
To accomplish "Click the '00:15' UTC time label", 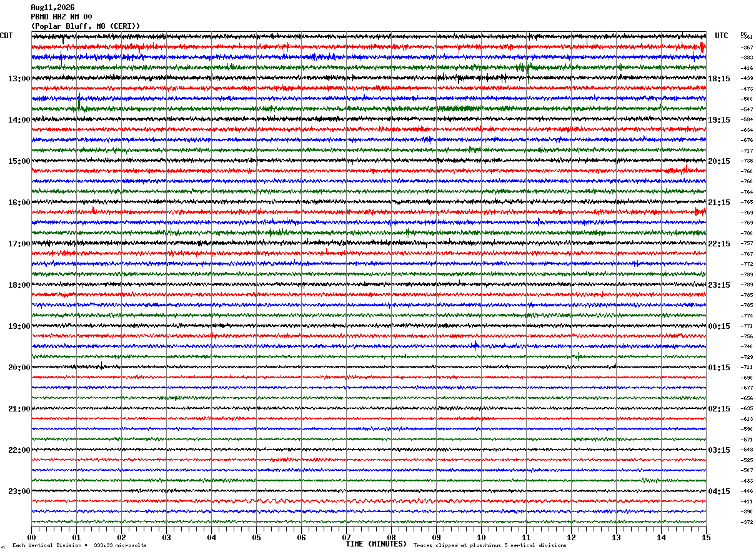I will tap(719, 326).
